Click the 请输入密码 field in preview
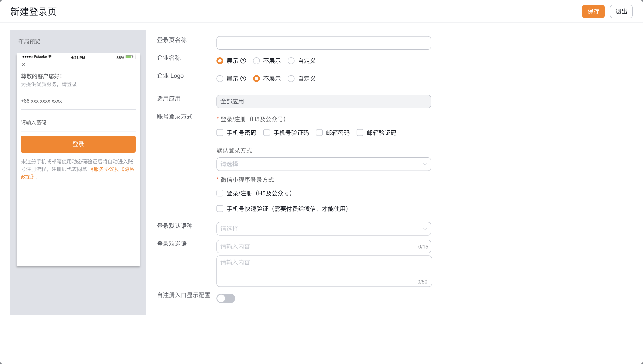 tap(78, 123)
